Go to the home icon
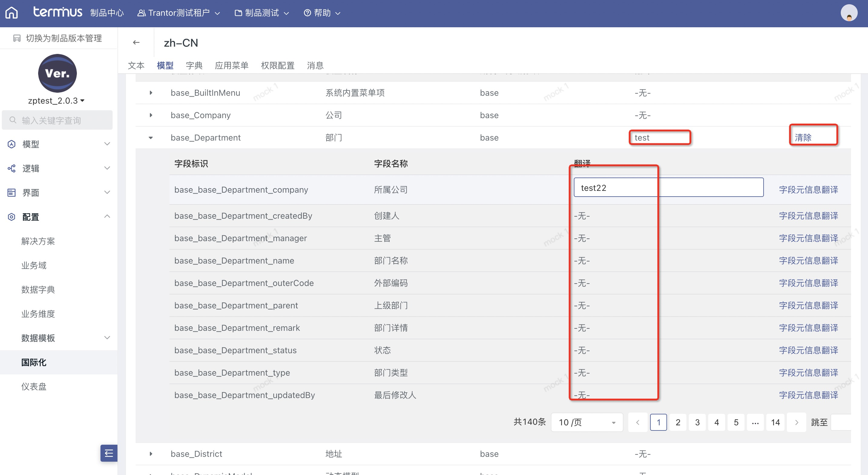The image size is (868, 475). click(x=12, y=13)
